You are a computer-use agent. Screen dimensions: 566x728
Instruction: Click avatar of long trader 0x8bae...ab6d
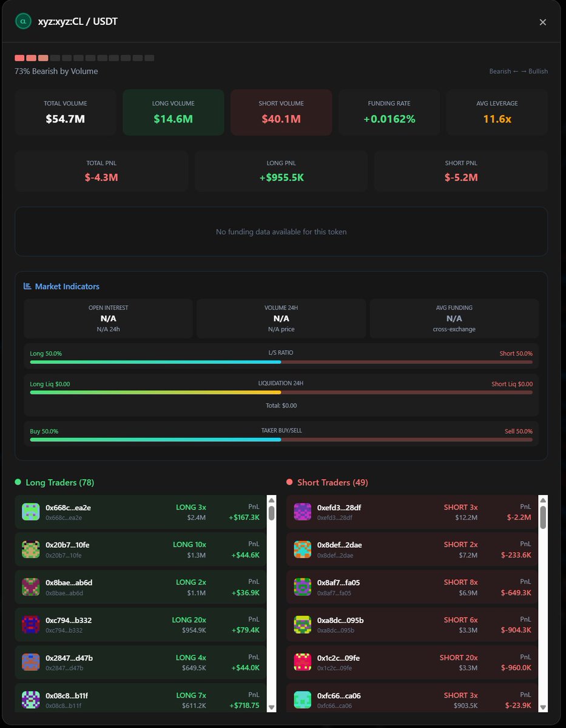pos(30,587)
